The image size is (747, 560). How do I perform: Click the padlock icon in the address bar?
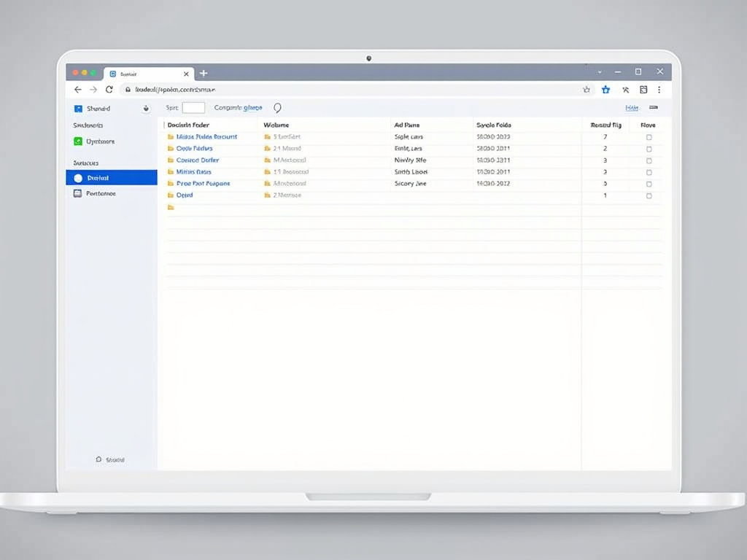point(128,90)
